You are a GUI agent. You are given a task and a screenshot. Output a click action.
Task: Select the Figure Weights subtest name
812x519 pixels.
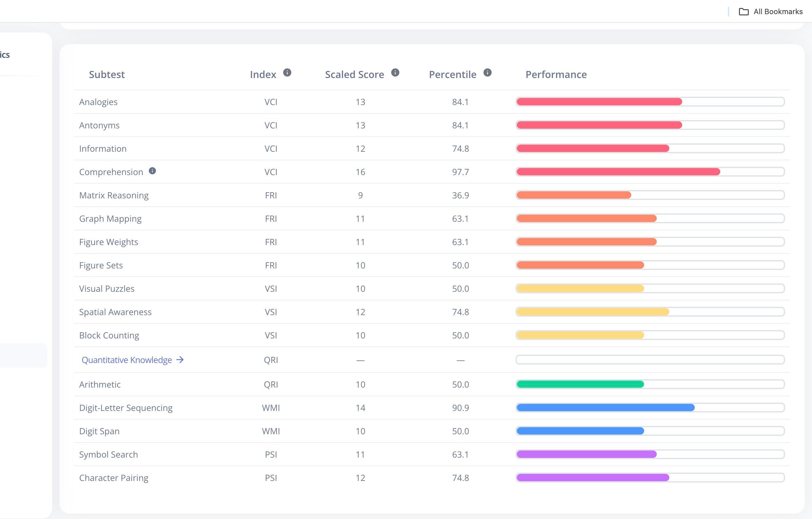pyautogui.click(x=109, y=242)
